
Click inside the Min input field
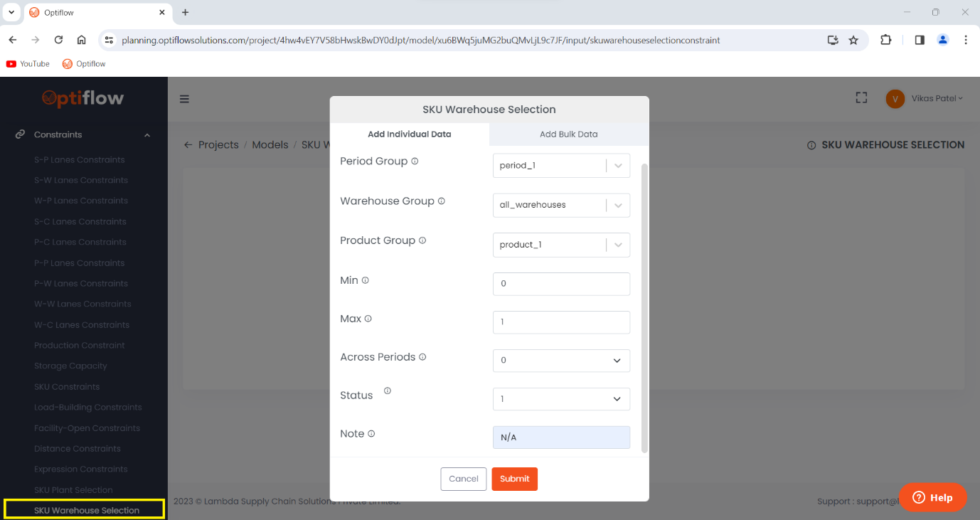coord(561,284)
